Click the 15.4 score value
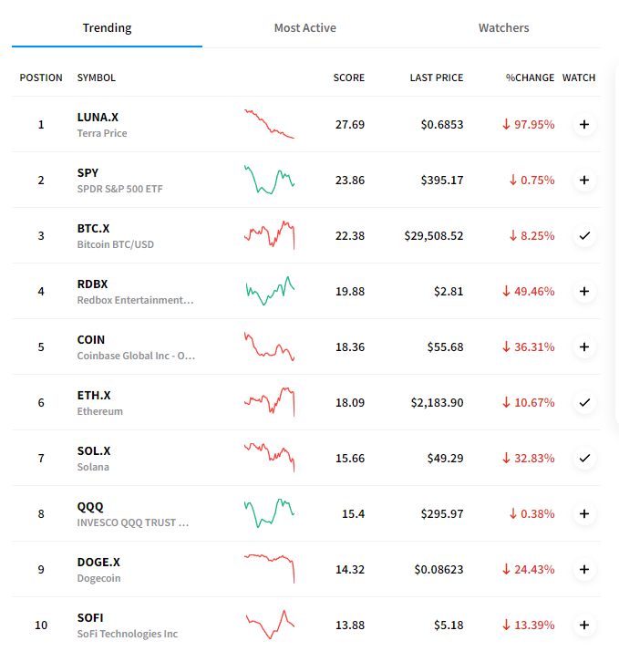The height and width of the screenshot is (672, 619). 354,514
